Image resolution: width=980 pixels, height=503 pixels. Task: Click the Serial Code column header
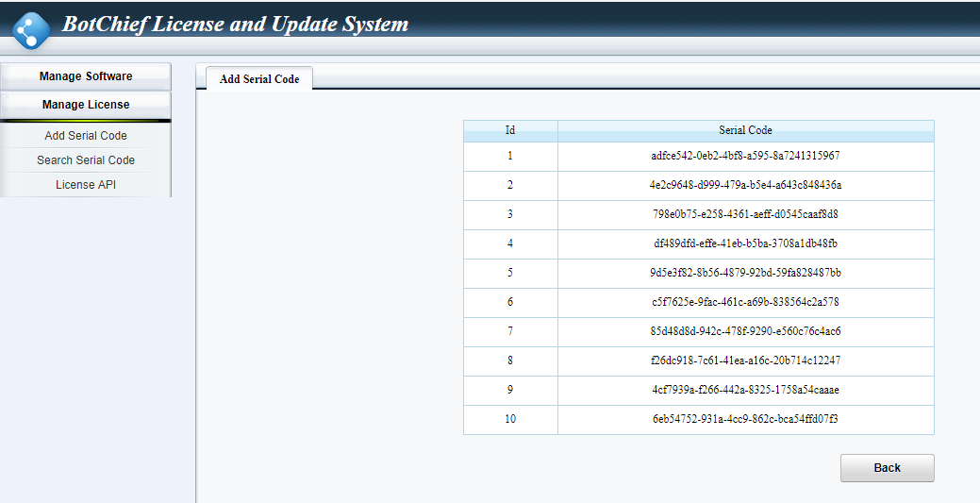(x=745, y=130)
